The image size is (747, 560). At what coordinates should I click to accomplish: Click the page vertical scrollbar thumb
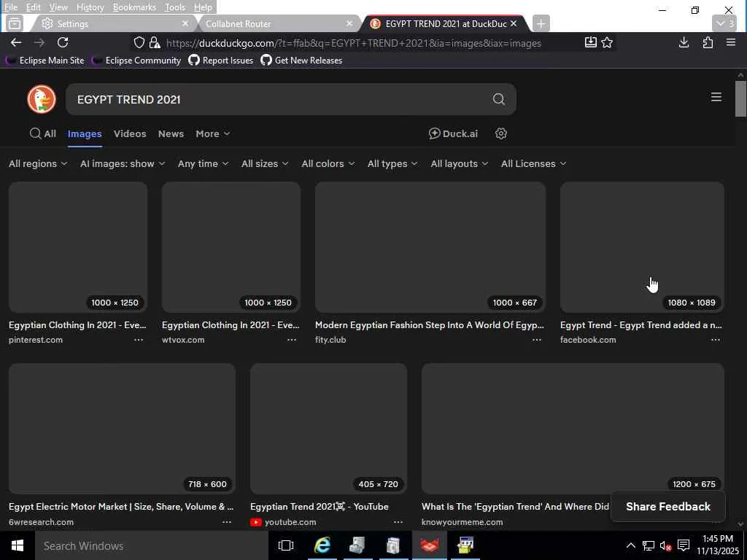[740, 98]
